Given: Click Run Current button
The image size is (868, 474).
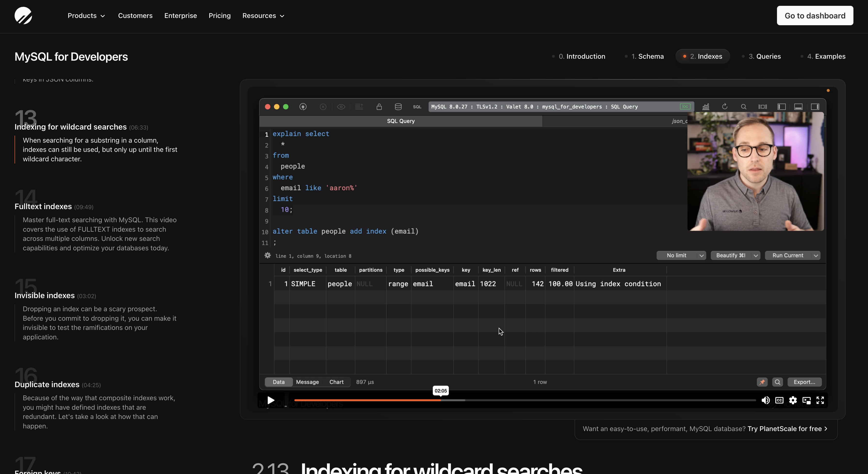Looking at the screenshot, I should tap(788, 255).
